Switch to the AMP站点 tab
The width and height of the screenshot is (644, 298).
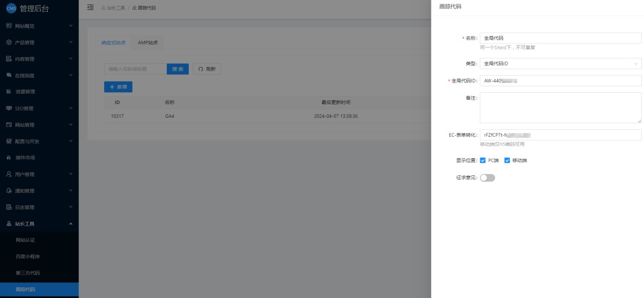click(148, 43)
